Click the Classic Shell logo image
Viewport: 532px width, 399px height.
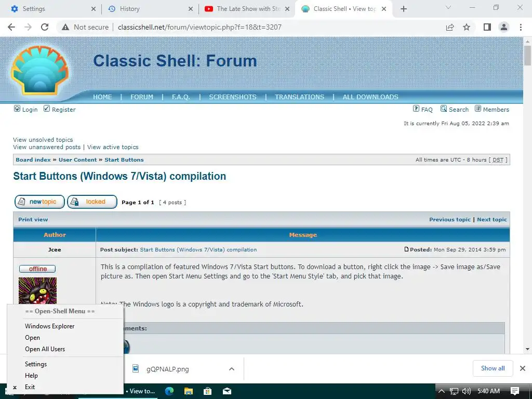click(39, 70)
